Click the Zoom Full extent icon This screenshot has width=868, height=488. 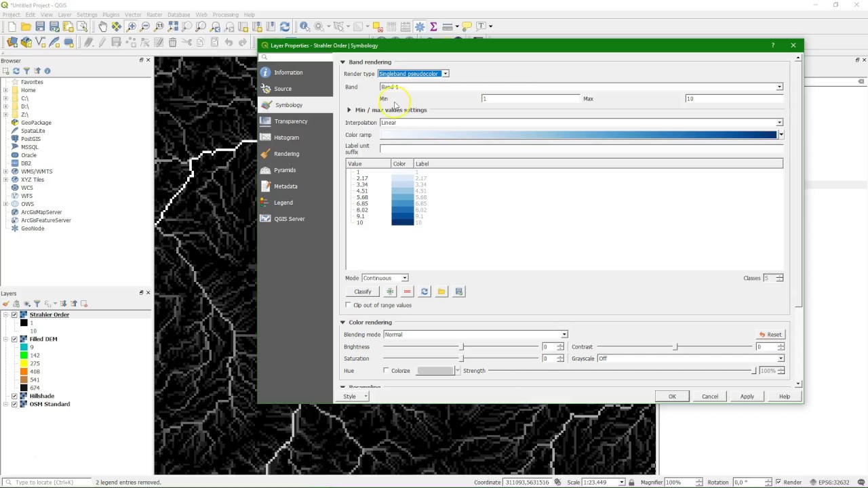(x=173, y=26)
